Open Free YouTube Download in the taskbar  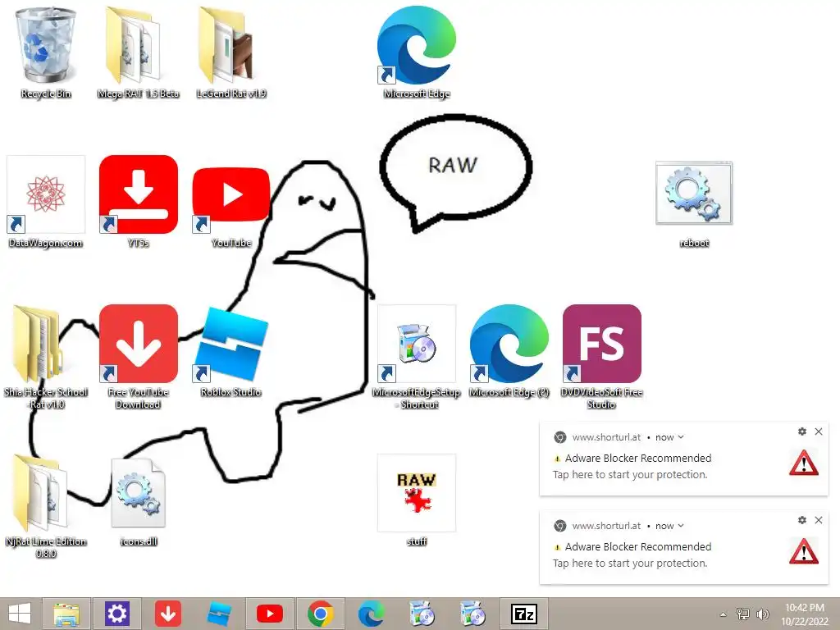[x=167, y=614]
